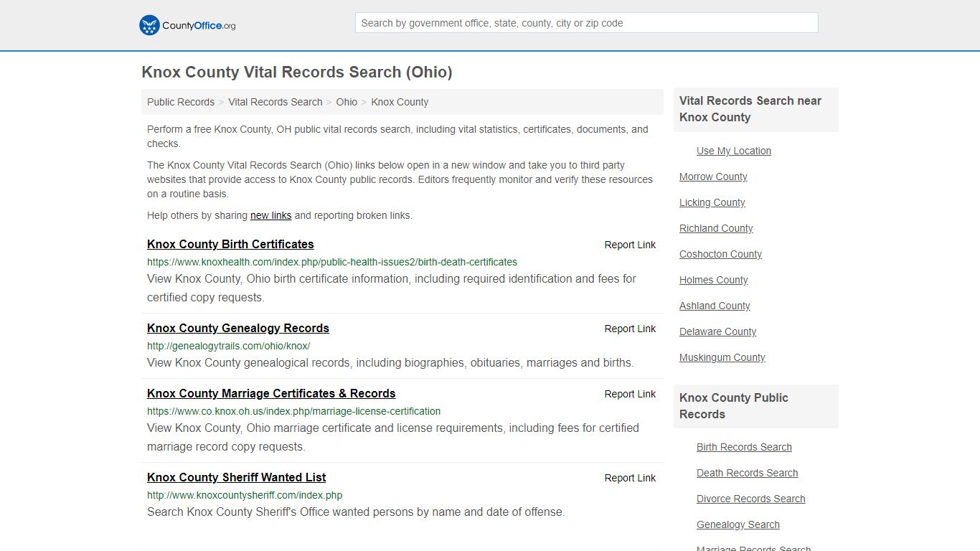Viewport: 980px width, 551px height.
Task: Select Coshocton County in sidebar
Action: (x=720, y=254)
